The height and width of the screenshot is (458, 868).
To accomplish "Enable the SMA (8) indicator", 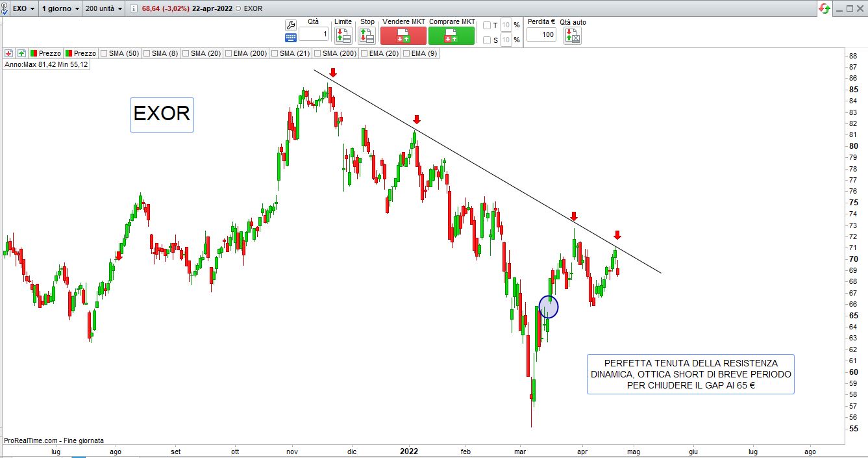I will pos(147,53).
